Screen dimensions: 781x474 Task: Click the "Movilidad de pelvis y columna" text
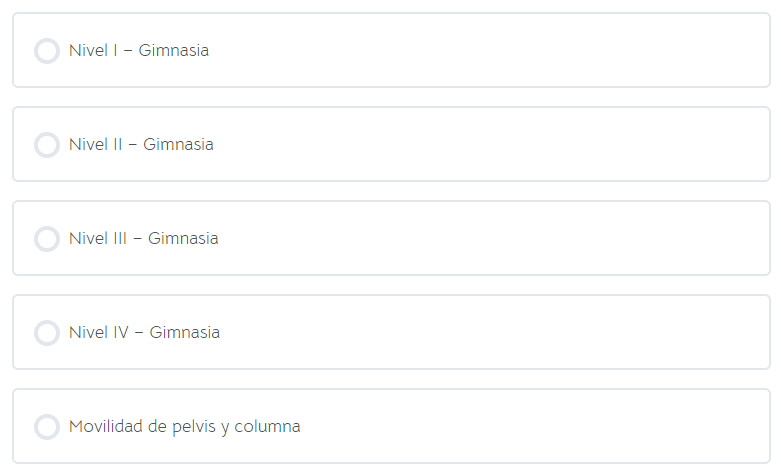184,427
